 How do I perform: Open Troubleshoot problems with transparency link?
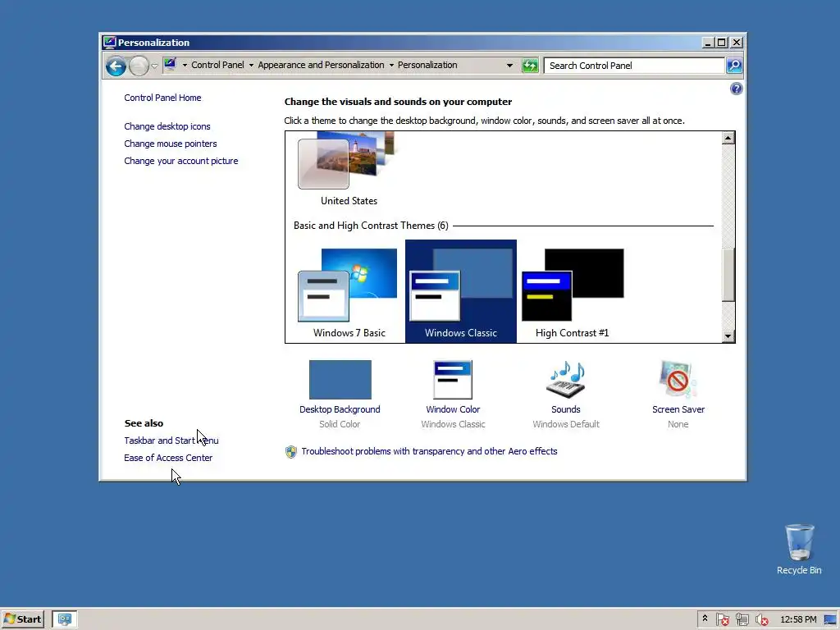pyautogui.click(x=429, y=451)
